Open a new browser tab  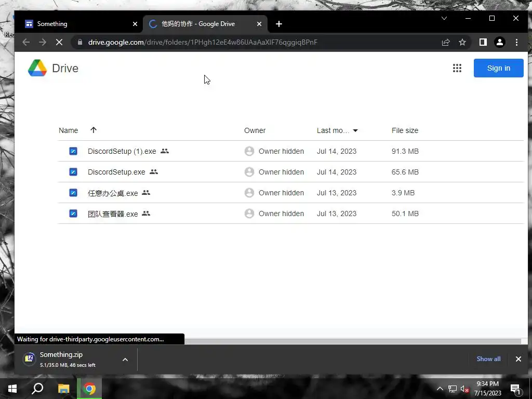279,24
